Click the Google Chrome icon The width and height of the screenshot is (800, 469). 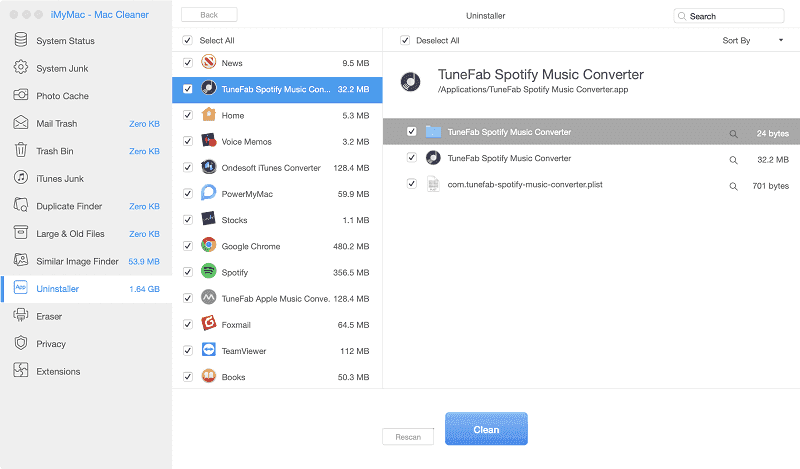click(208, 245)
